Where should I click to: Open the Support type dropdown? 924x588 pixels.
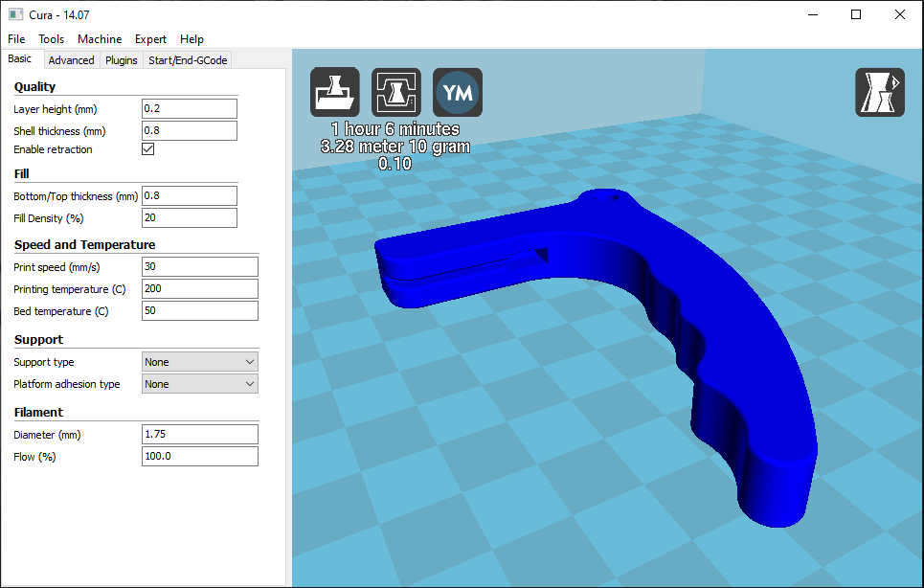tap(199, 361)
